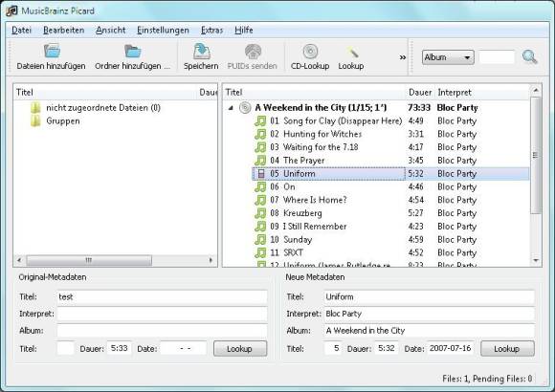The height and width of the screenshot is (392, 555).
Task: Open the Extras menu
Action: click(x=211, y=30)
